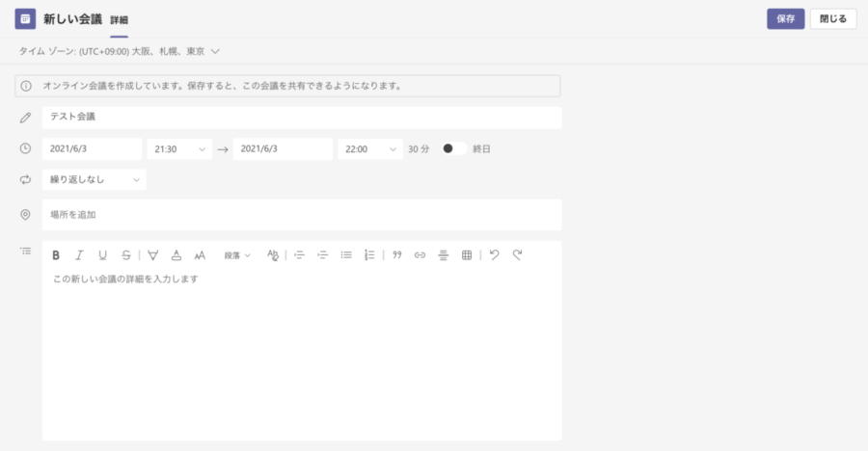Click the info icon in the online meeting notice

[25, 86]
